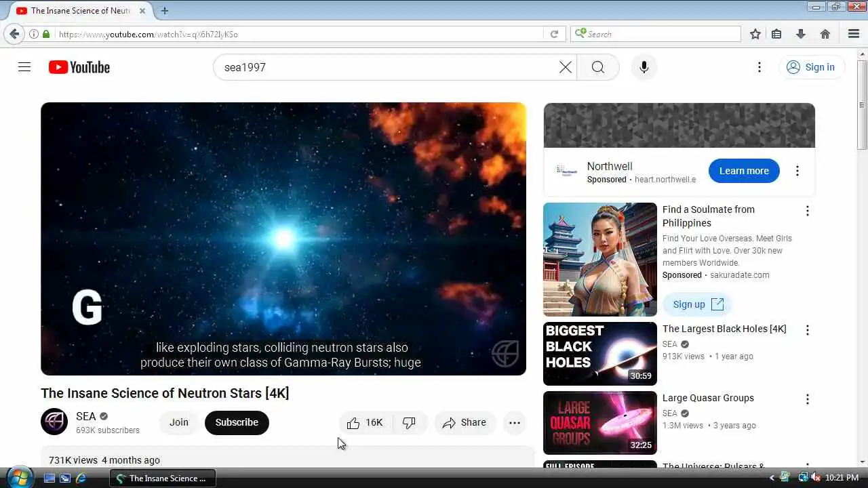Share the neutron stars video
Screen dimensions: 868x488
(465, 422)
